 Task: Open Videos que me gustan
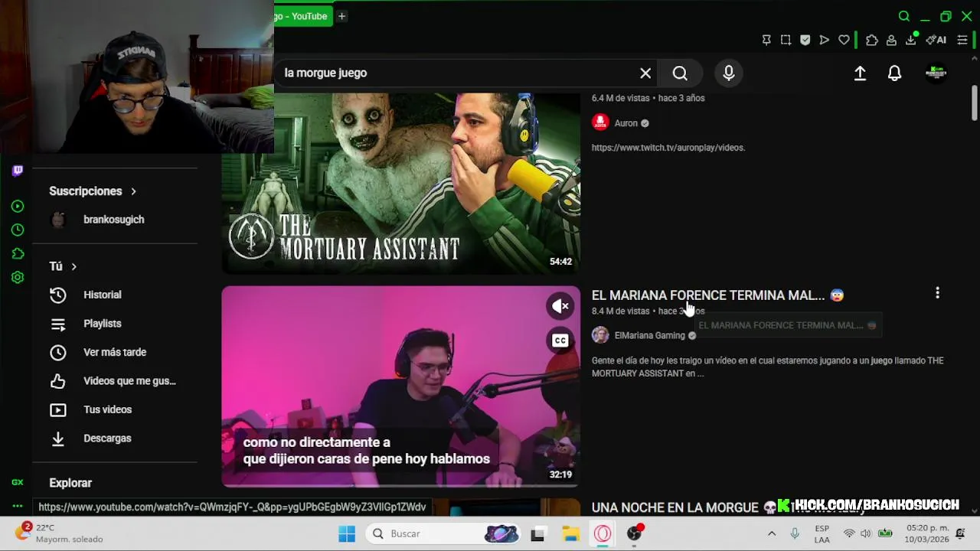pyautogui.click(x=115, y=381)
